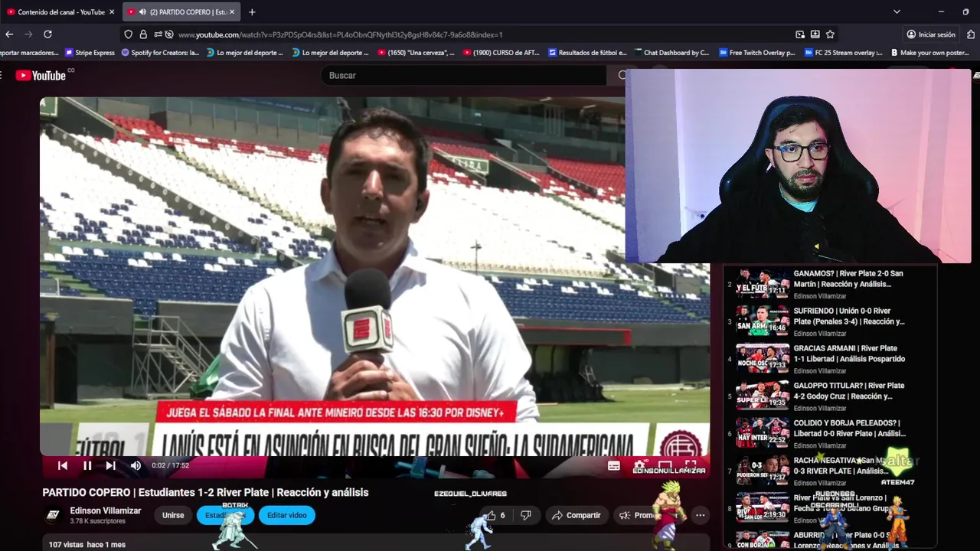Open (1900) CURSO de AFT bookmark
Viewport: 980px width, 551px height.
pos(501,53)
